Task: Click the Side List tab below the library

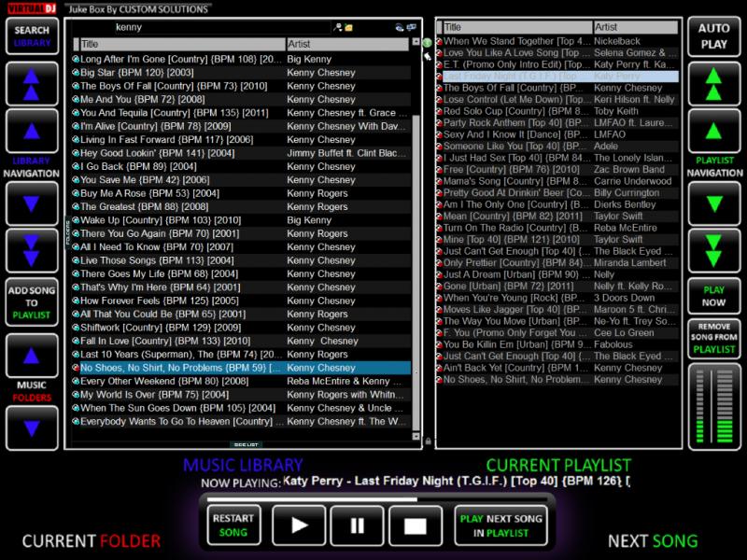Action: click(246, 444)
